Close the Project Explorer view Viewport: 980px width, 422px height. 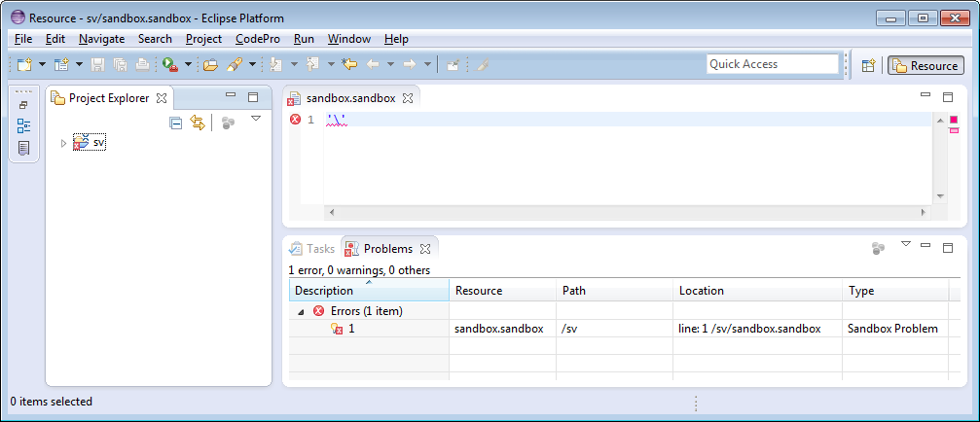click(162, 98)
